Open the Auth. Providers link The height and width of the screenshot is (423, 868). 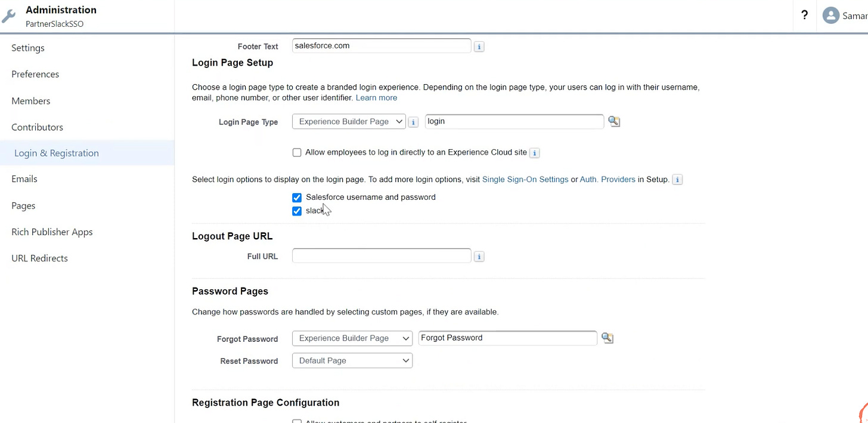[607, 180]
